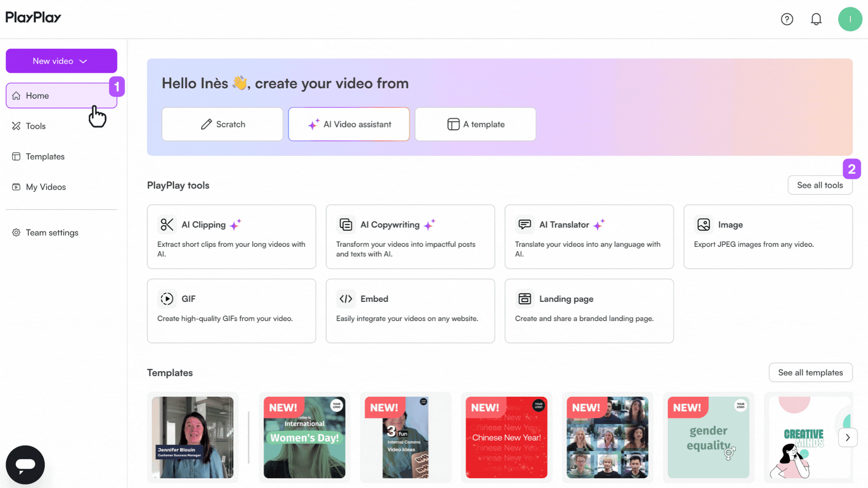The width and height of the screenshot is (868, 488).
Task: Create video from Scratch
Action: [x=222, y=124]
